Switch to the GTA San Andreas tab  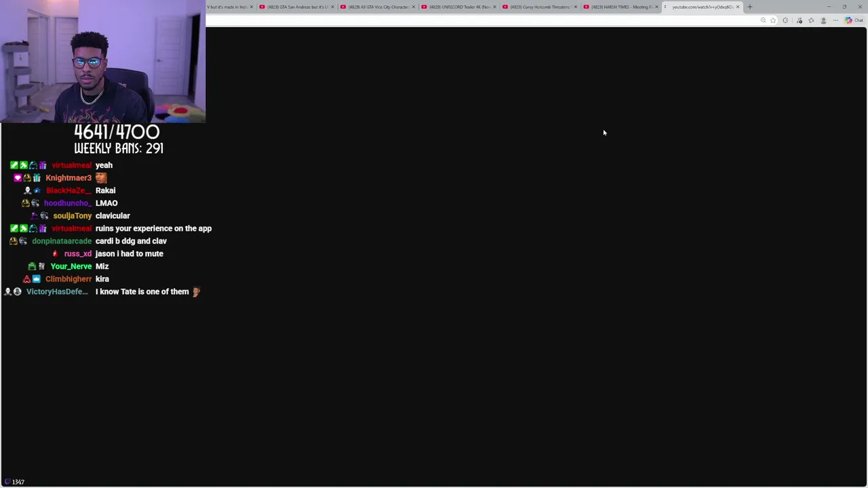296,7
